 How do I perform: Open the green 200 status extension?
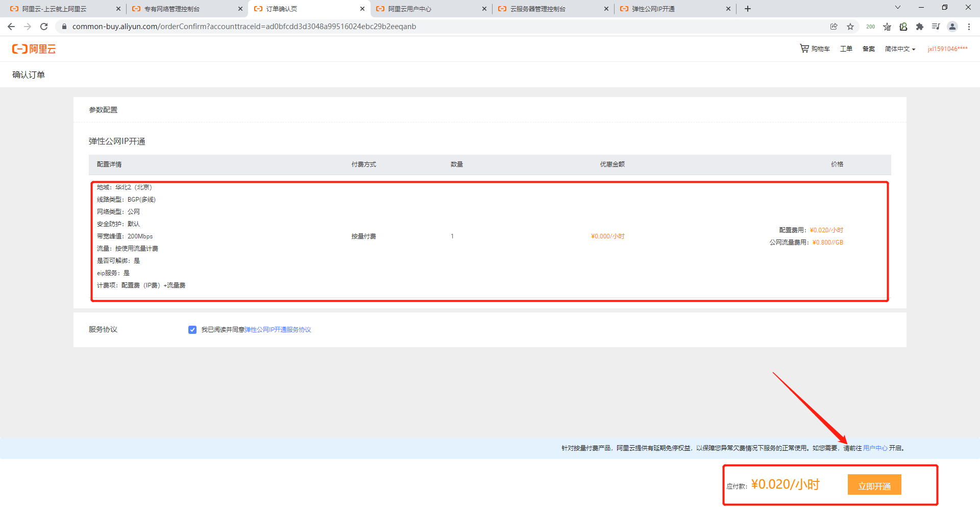pyautogui.click(x=870, y=27)
